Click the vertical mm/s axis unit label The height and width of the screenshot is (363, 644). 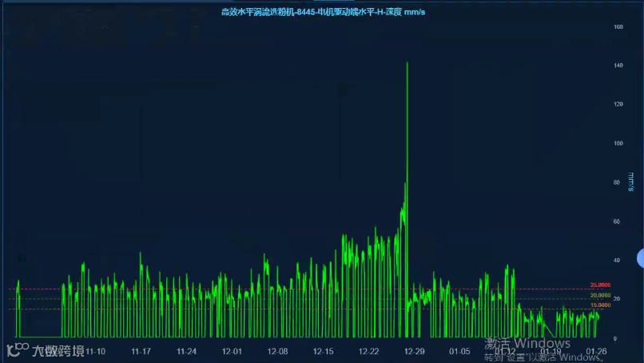(631, 181)
